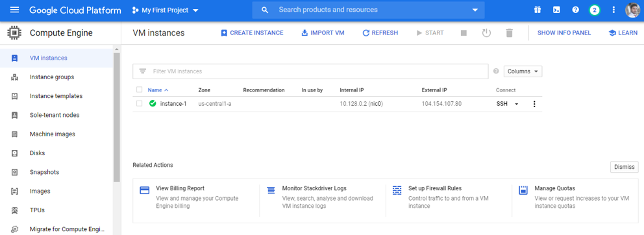
Task: Click the Filter VM instances field
Action: (x=310, y=71)
